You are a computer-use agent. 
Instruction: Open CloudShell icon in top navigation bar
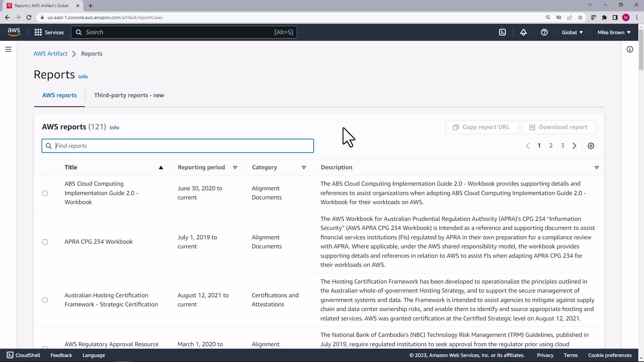[502, 32]
